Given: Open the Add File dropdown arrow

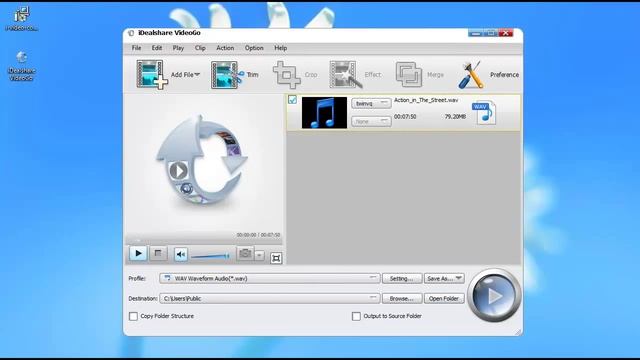Looking at the screenshot, I should pyautogui.click(x=197, y=74).
